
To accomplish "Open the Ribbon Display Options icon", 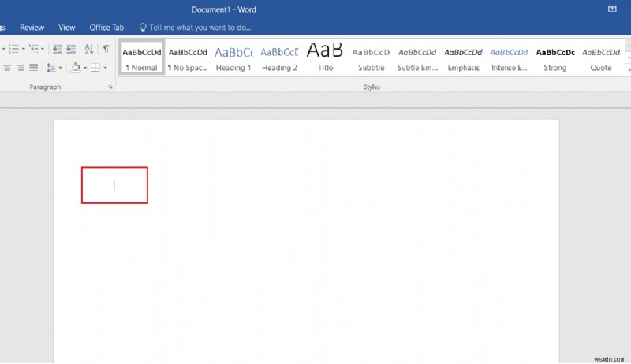I will coord(612,9).
